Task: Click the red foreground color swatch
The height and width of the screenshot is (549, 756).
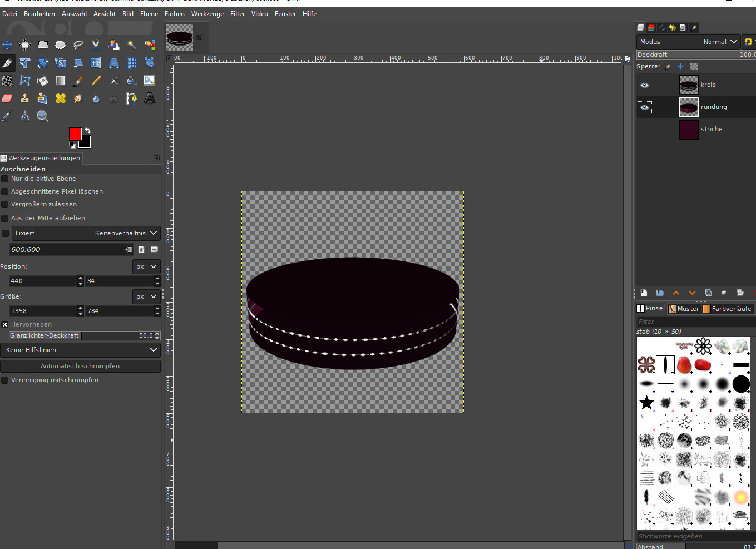Action: point(75,133)
